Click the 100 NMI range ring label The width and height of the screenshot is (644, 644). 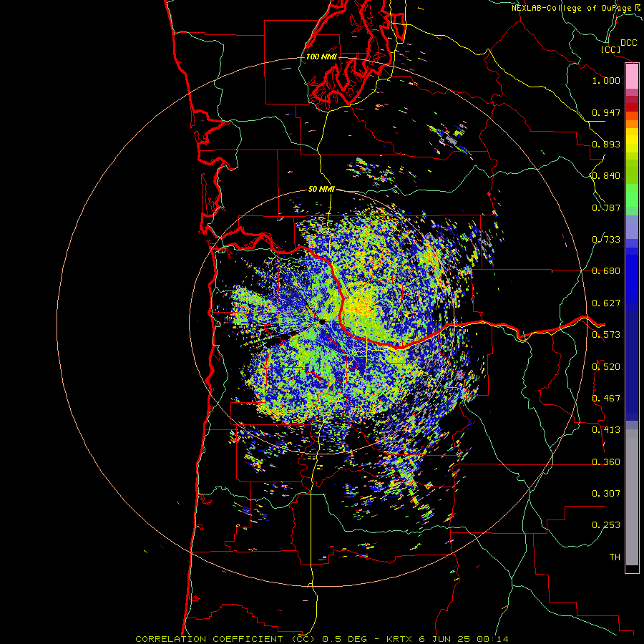[x=321, y=57]
